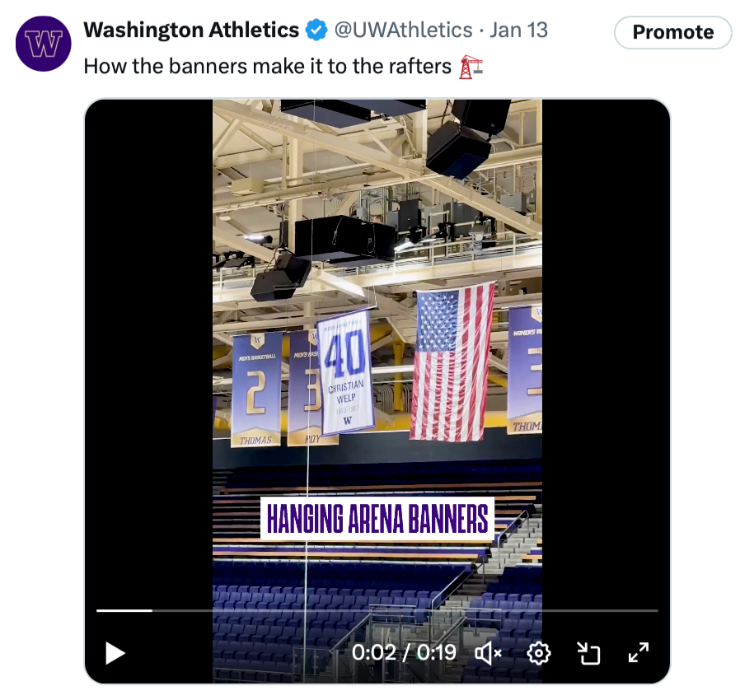The height and width of the screenshot is (700, 740).
Task: Open the post text about banners
Action: coord(269,66)
